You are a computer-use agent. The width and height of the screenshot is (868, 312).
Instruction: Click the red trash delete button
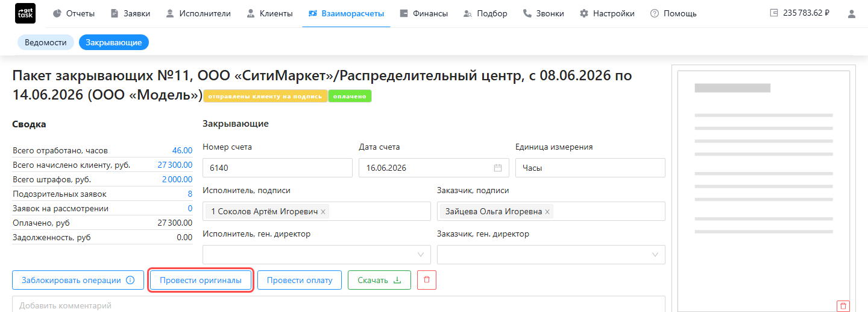[x=427, y=280]
